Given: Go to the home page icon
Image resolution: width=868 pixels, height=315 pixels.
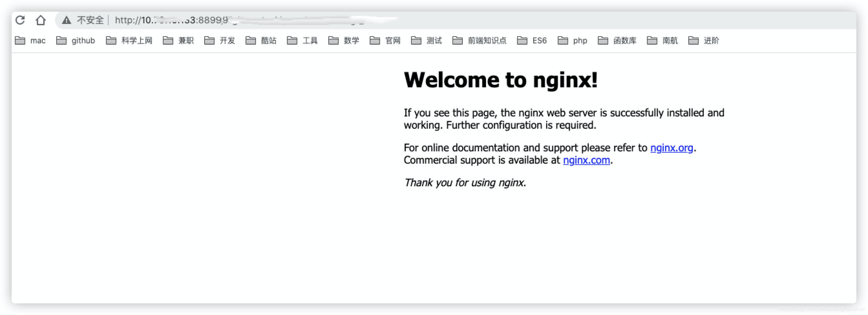Looking at the screenshot, I should pyautogui.click(x=41, y=20).
